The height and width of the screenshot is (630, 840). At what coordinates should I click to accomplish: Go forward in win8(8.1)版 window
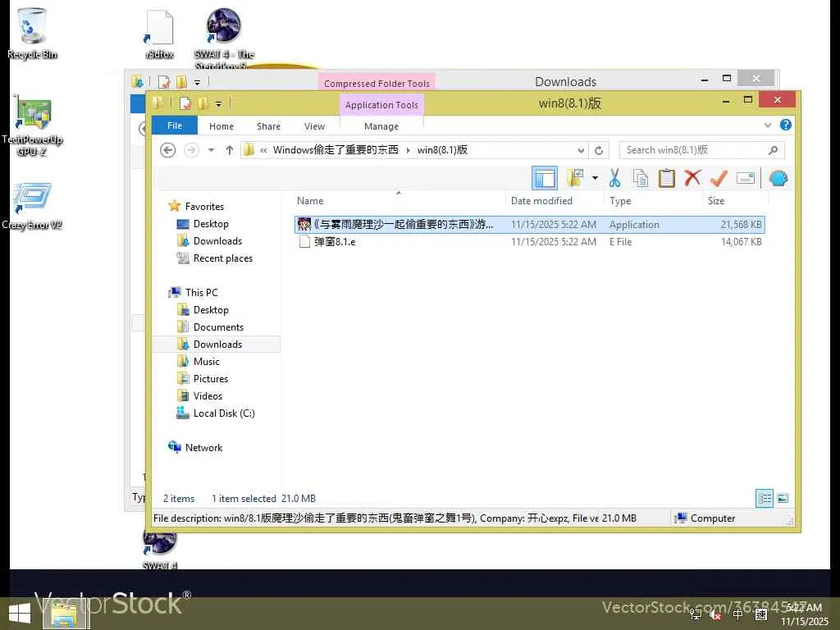click(191, 150)
